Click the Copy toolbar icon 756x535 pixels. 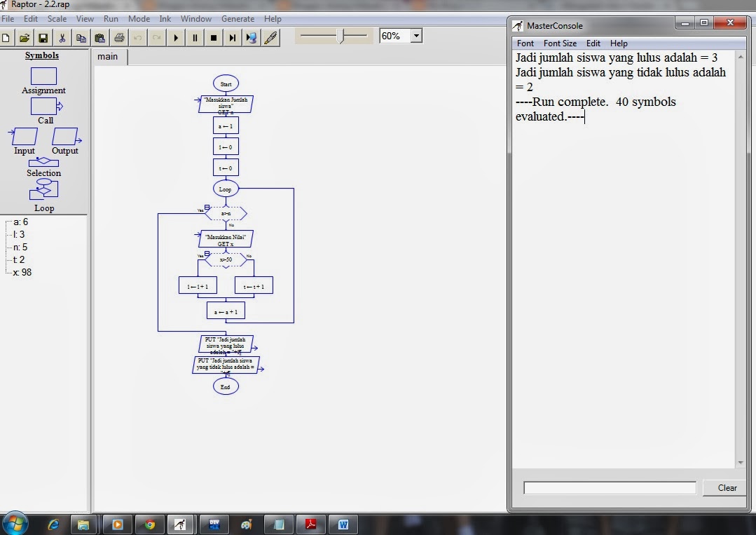click(x=81, y=38)
